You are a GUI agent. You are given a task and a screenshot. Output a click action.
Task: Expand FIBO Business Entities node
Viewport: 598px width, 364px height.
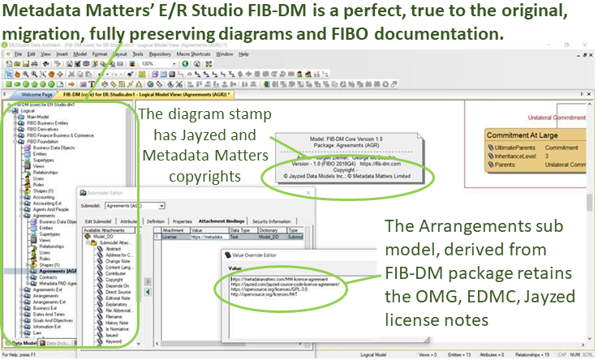tap(15, 122)
